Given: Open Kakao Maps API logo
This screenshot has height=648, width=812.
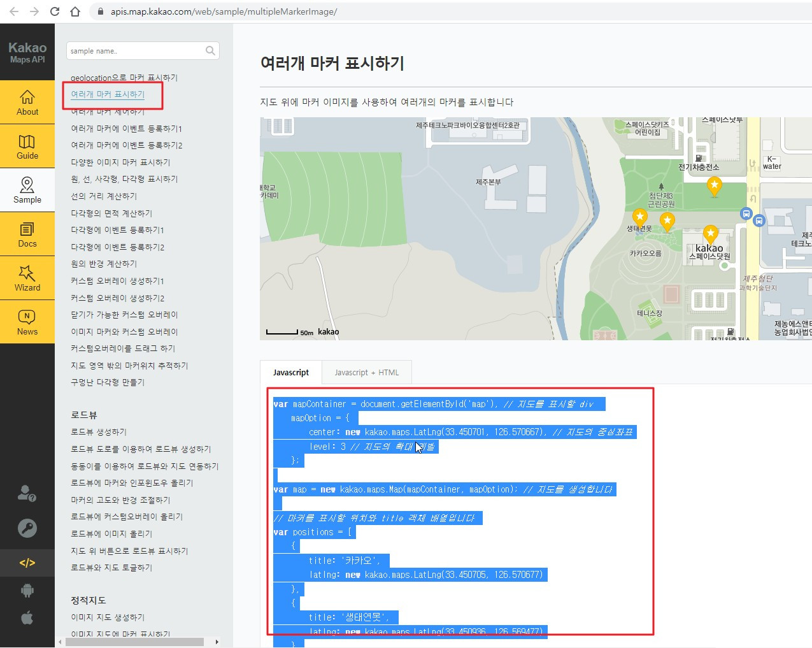Looking at the screenshot, I should (x=27, y=52).
